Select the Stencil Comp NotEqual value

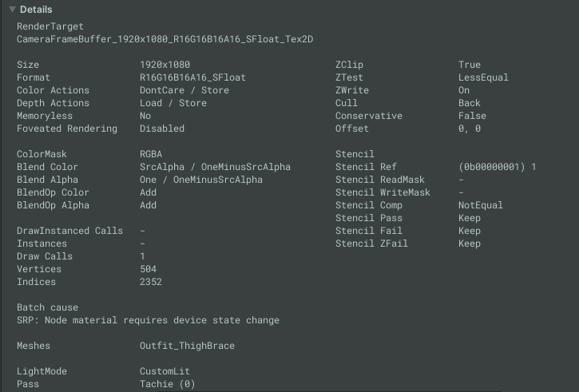click(x=481, y=205)
